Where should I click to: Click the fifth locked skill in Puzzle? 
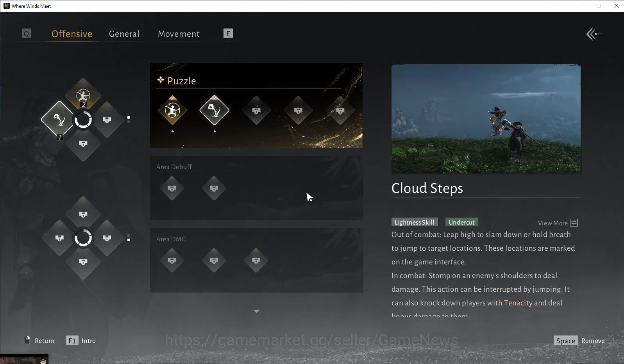click(340, 111)
